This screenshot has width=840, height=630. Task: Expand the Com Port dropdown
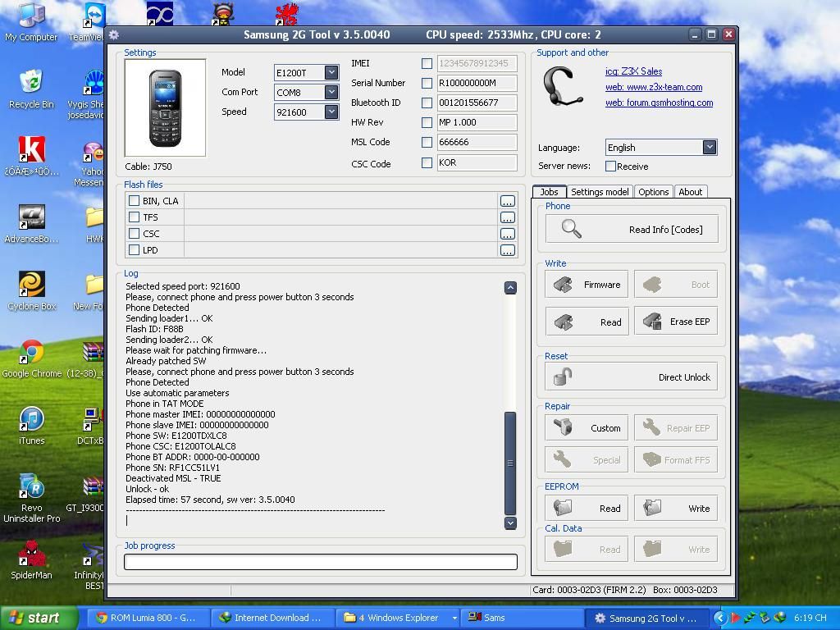[x=331, y=92]
